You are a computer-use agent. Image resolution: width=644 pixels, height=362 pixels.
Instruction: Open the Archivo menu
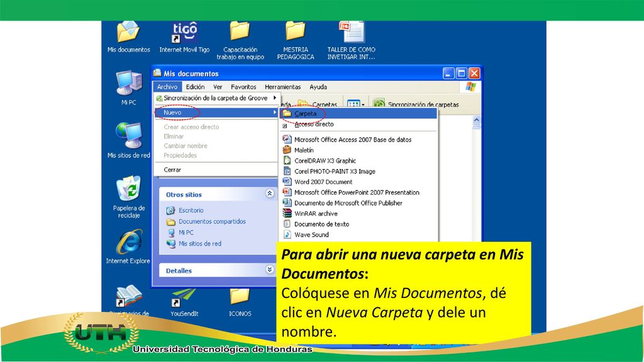[167, 87]
